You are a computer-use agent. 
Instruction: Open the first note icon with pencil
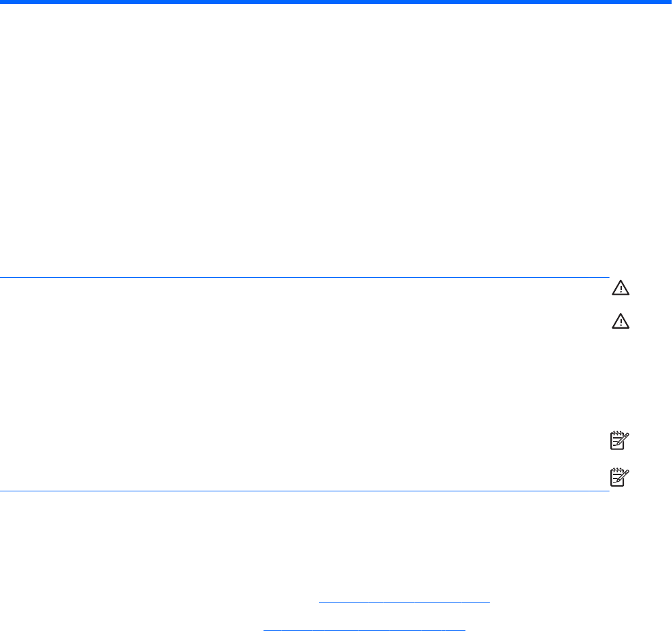click(619, 441)
